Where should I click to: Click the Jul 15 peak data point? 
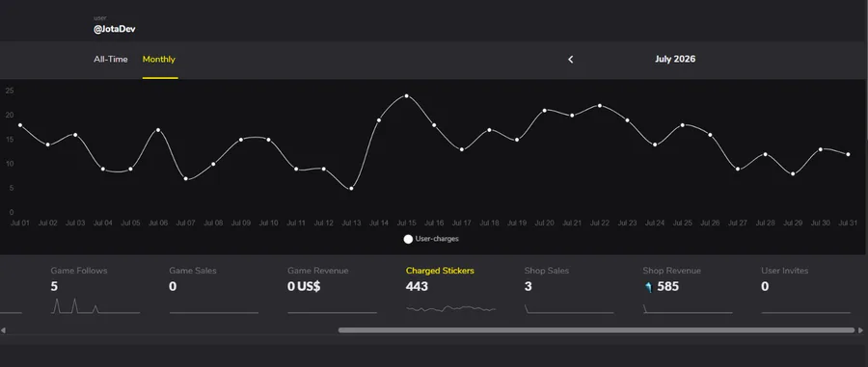click(x=406, y=95)
